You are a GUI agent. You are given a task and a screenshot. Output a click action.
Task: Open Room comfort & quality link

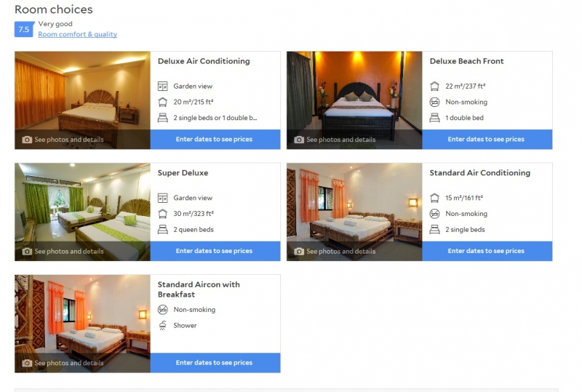tap(78, 34)
